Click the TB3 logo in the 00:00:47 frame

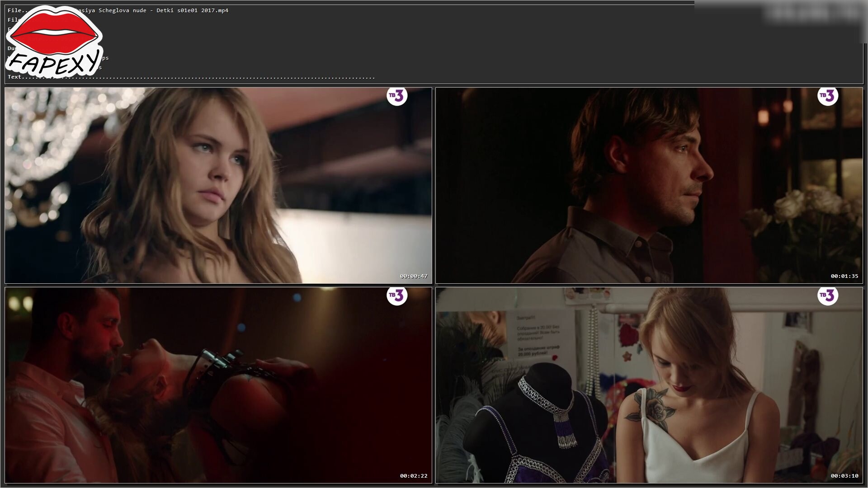[x=397, y=96]
